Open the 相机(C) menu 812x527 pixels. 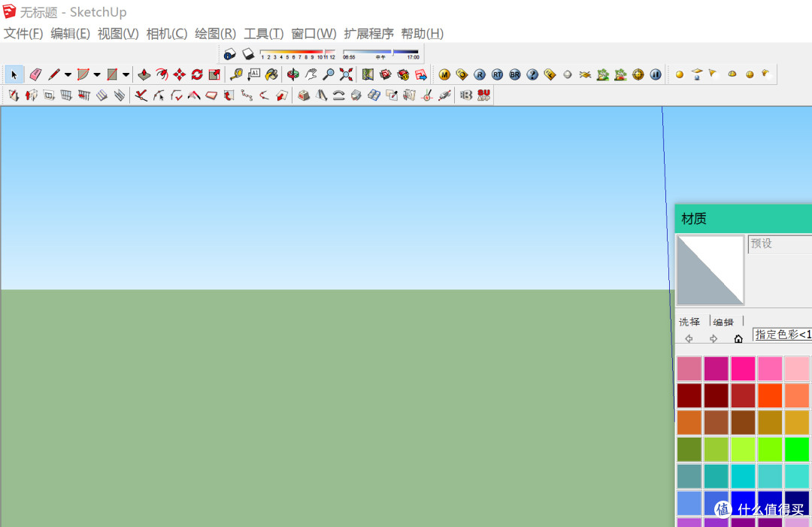pos(167,34)
